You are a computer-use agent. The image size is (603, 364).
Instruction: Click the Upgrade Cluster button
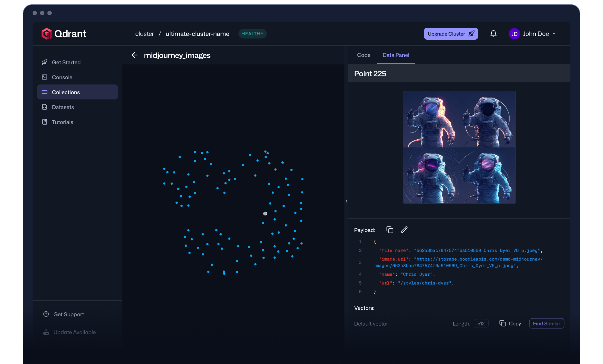coord(451,34)
